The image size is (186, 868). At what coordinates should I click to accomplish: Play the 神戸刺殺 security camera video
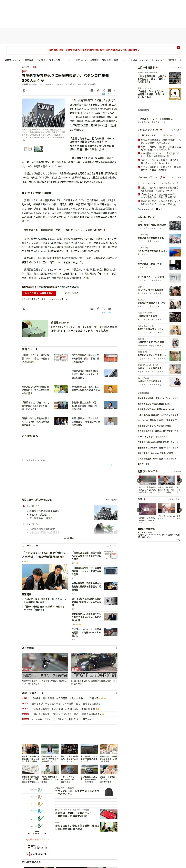(x=45, y=665)
